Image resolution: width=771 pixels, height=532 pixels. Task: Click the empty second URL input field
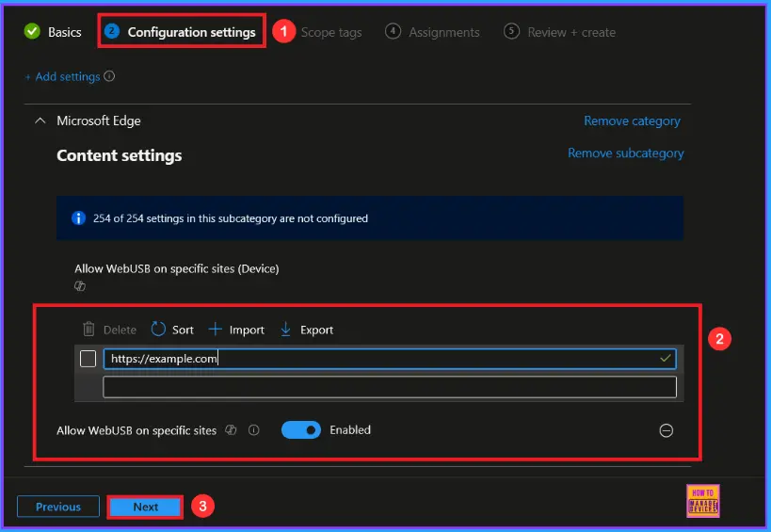390,387
